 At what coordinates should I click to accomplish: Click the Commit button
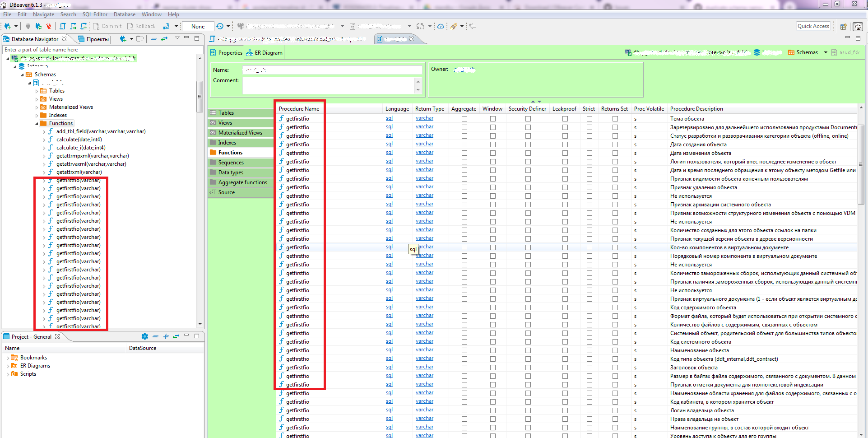[107, 26]
